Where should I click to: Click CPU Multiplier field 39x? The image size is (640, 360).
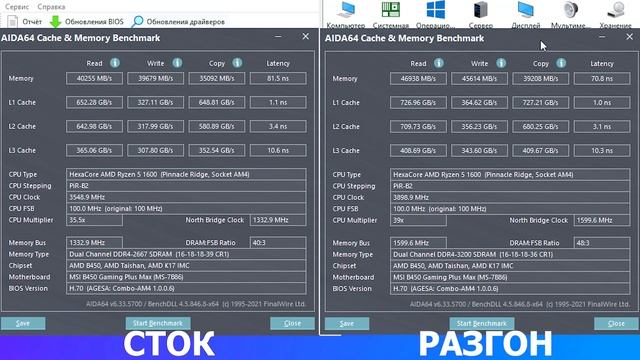point(418,220)
